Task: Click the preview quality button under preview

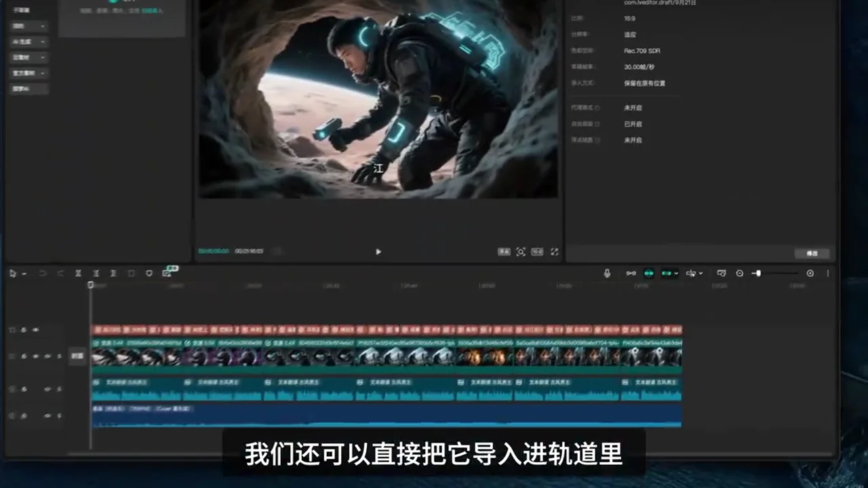Action: click(x=504, y=251)
